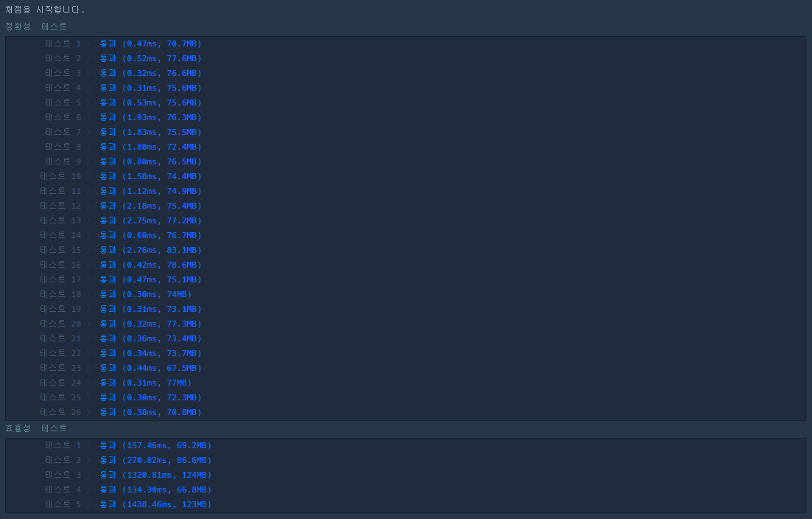This screenshot has width=812, height=519.
Task: Click the 정확성 테스트 section label
Action: [x=36, y=26]
